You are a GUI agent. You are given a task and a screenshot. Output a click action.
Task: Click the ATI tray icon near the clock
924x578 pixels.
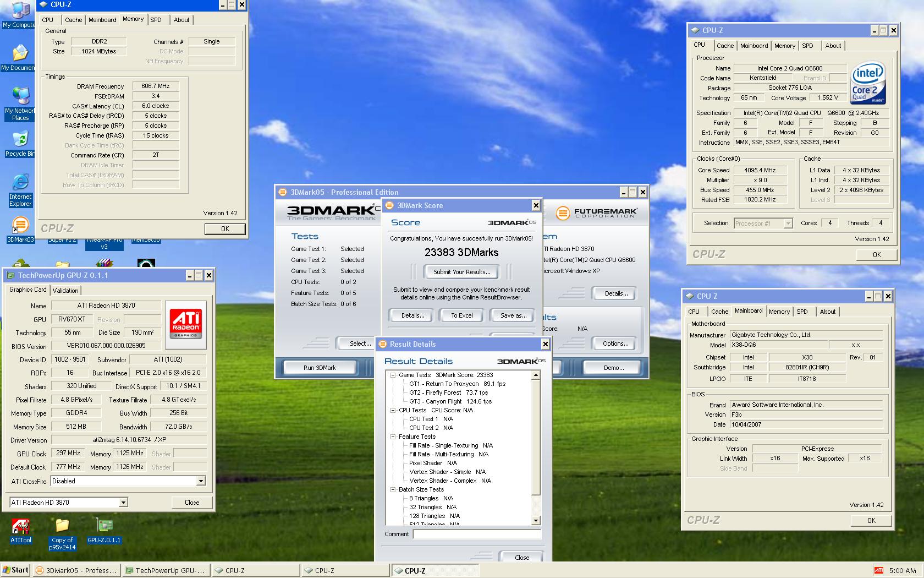pyautogui.click(x=879, y=570)
